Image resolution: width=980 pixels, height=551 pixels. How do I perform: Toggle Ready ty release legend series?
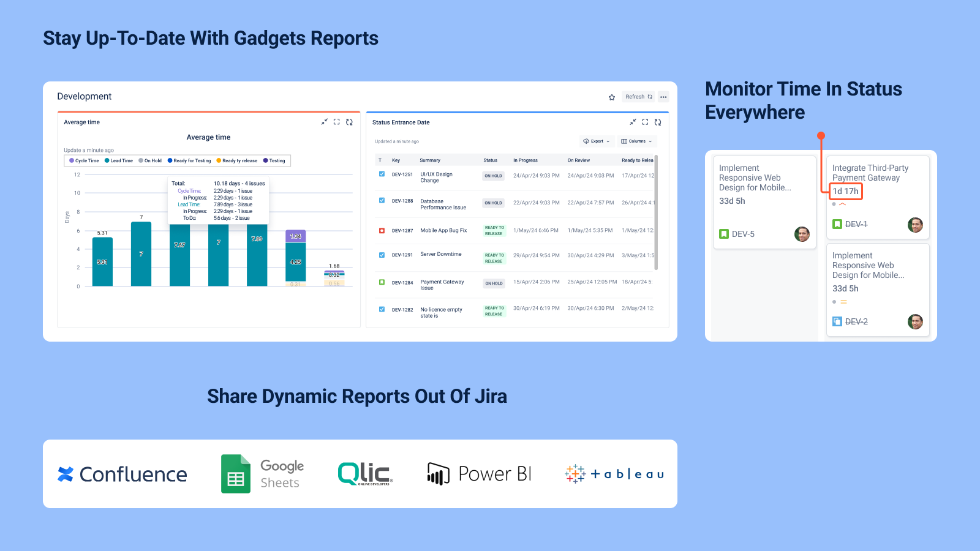click(237, 160)
